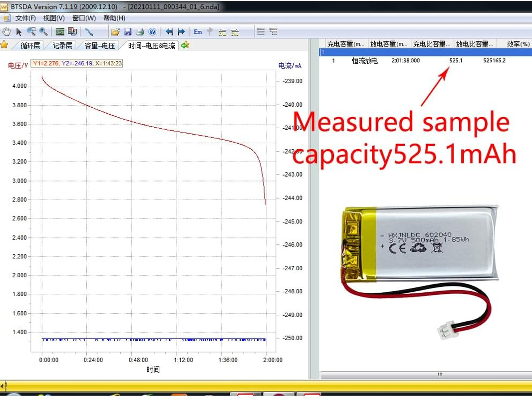532x399 pixels.
Task: Open the 视图(V) menu
Action: (x=54, y=18)
